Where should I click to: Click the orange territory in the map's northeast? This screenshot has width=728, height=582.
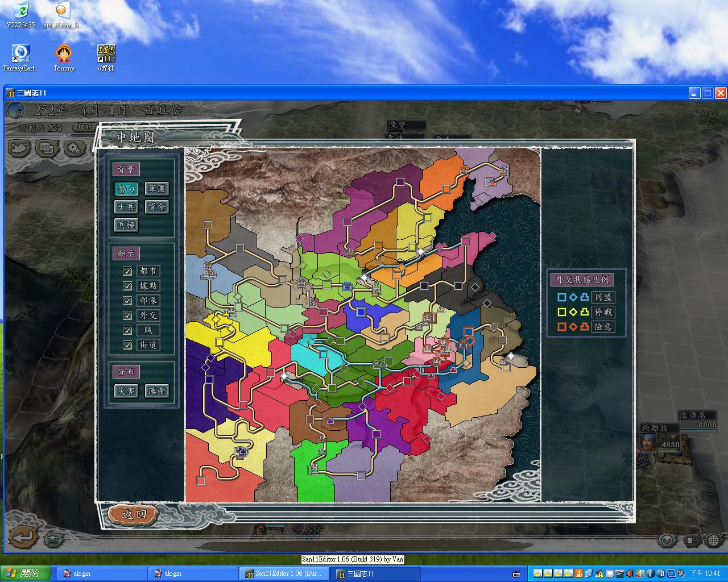point(445,182)
